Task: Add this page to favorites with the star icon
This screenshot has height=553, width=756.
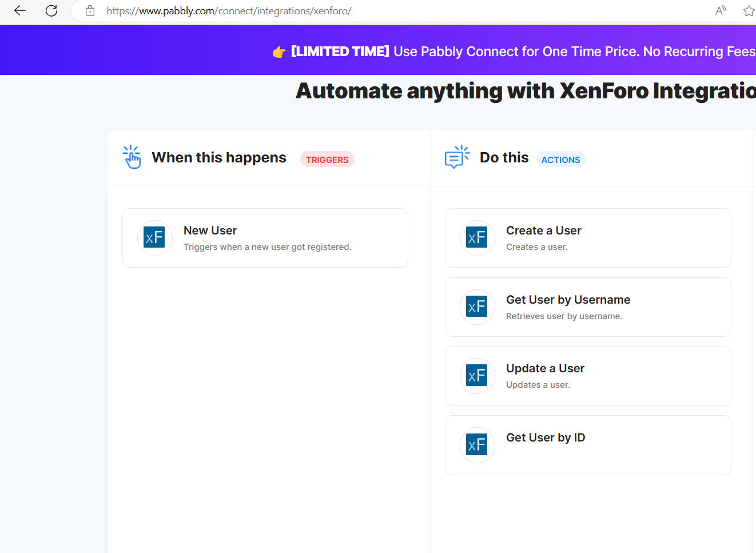Action: [x=749, y=11]
